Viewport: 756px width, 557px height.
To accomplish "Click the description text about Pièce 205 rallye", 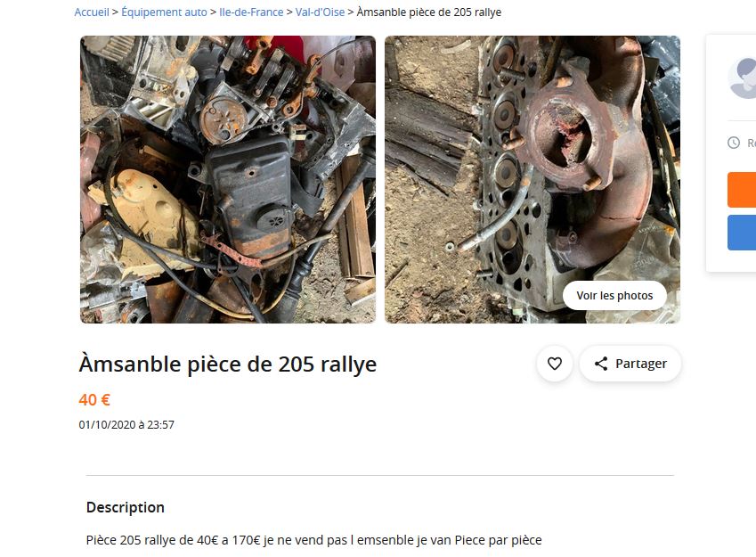I will click(x=313, y=540).
